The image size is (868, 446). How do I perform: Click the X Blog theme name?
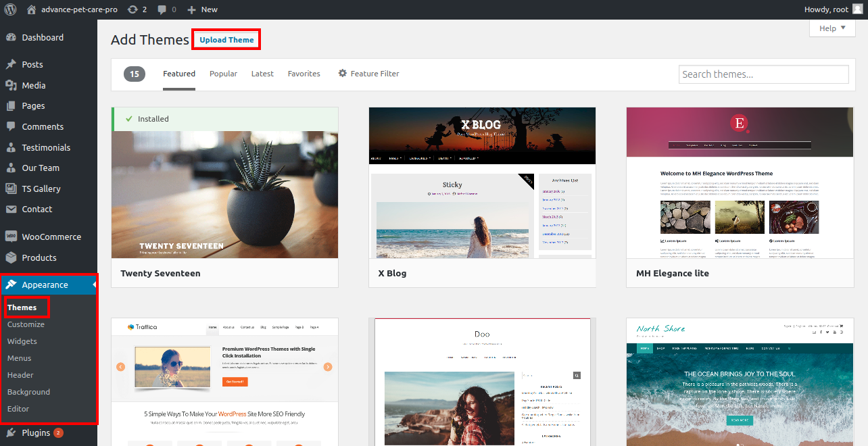click(x=392, y=274)
